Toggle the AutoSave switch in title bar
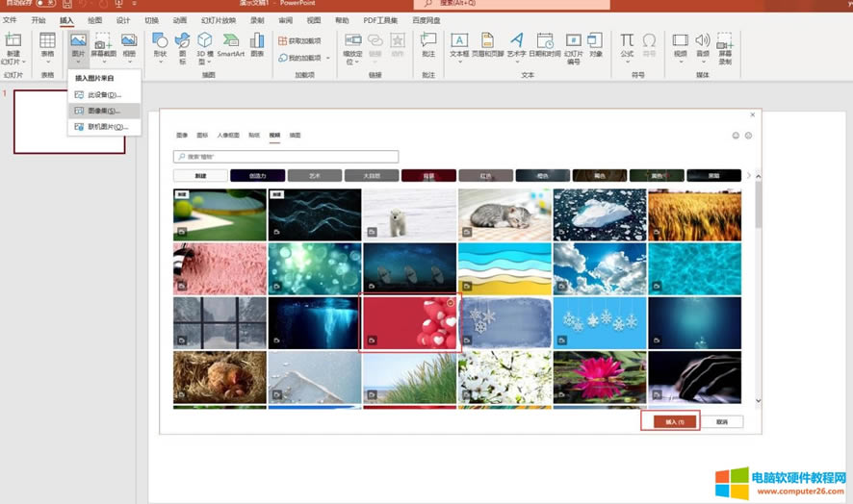This screenshot has width=853, height=504. click(x=45, y=5)
